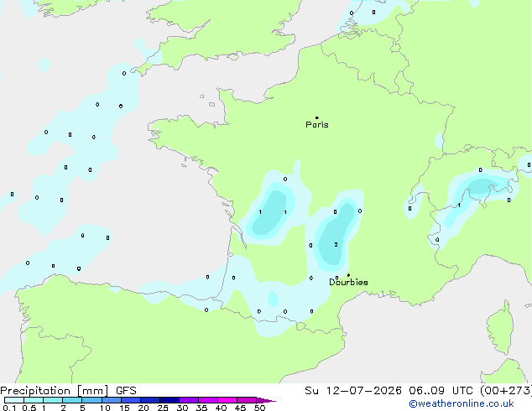Click the legend label '50'
The height and width of the screenshot is (411, 532).
pos(260,408)
